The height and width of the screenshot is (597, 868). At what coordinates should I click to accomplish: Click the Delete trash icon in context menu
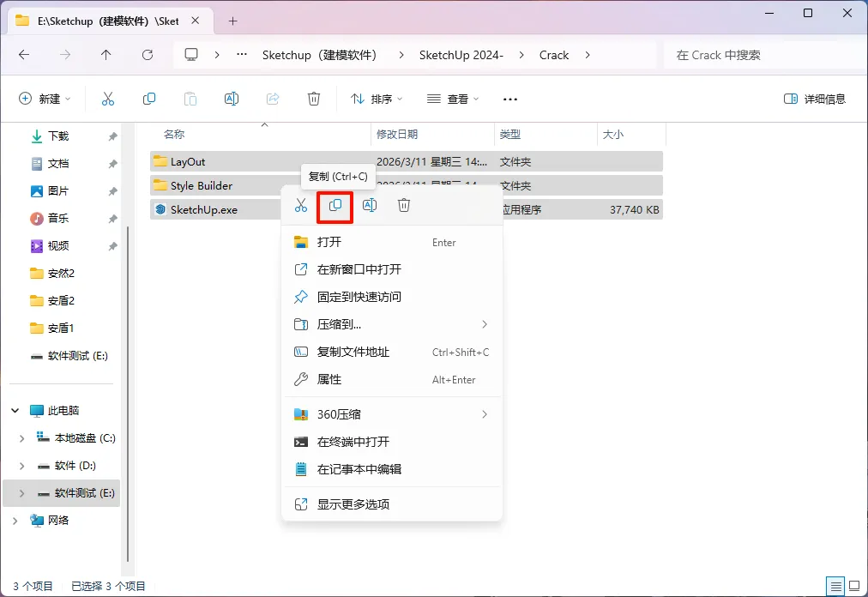(404, 206)
